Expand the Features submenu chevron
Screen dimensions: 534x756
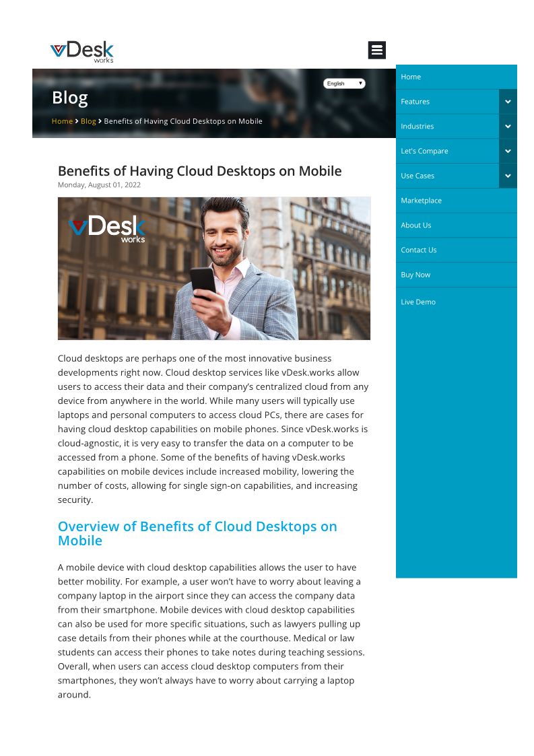508,102
